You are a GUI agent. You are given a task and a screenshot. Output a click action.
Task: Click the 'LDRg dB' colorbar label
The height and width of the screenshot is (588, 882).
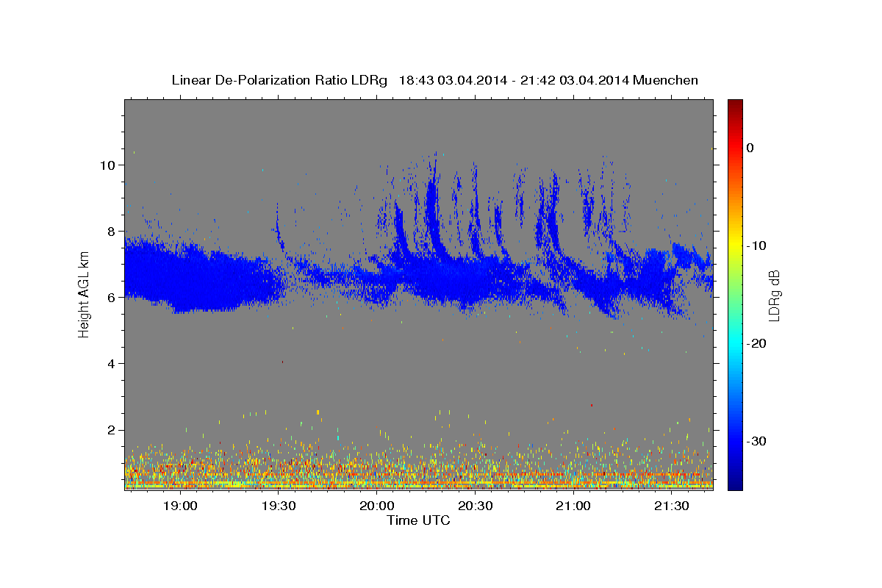coord(774,295)
